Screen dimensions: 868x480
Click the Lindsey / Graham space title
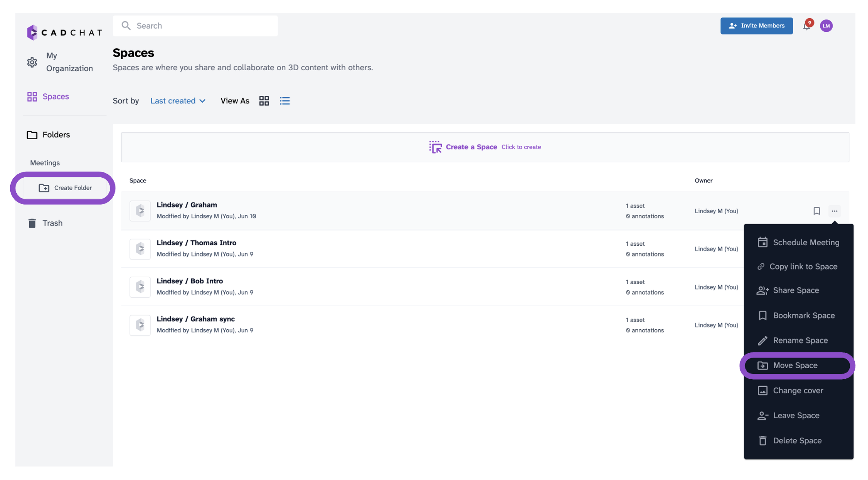tap(187, 205)
